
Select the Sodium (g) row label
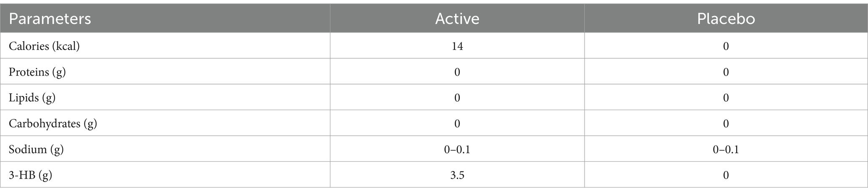click(36, 150)
